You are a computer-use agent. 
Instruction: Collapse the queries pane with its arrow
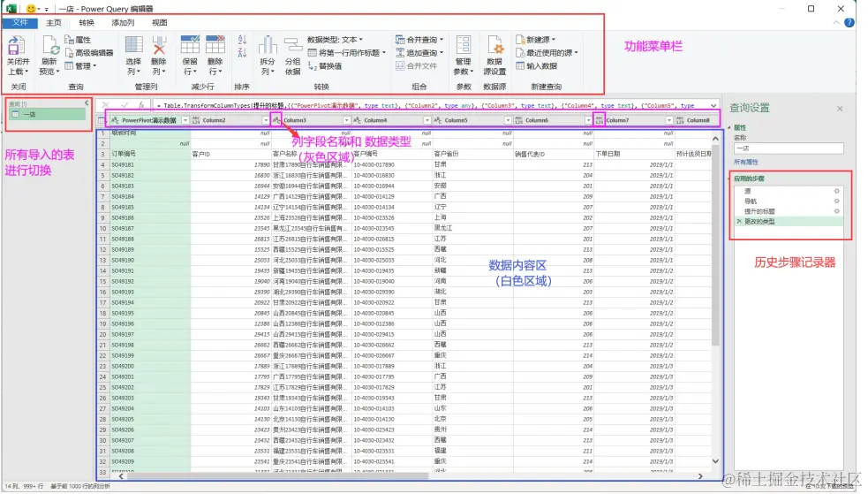[87, 103]
